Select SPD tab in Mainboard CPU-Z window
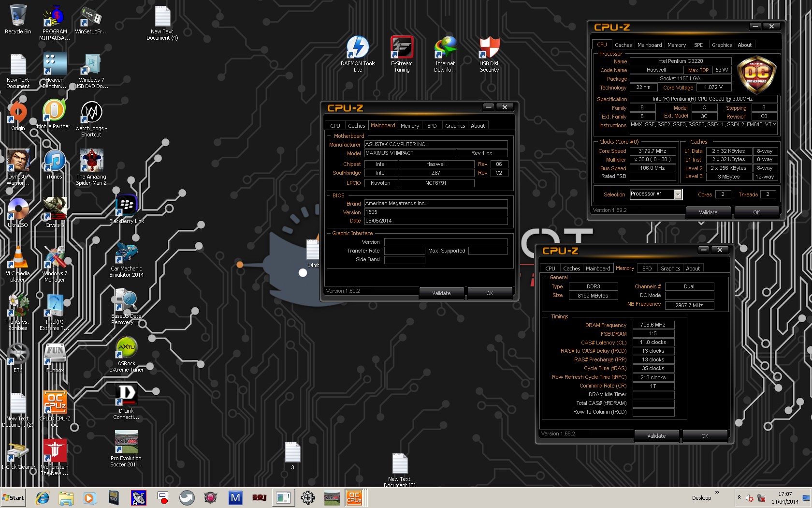The image size is (812, 508). coord(432,126)
